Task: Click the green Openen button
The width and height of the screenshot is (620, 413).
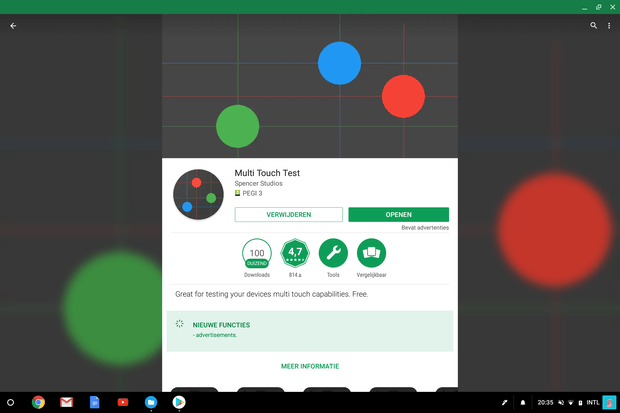Action: pos(399,214)
